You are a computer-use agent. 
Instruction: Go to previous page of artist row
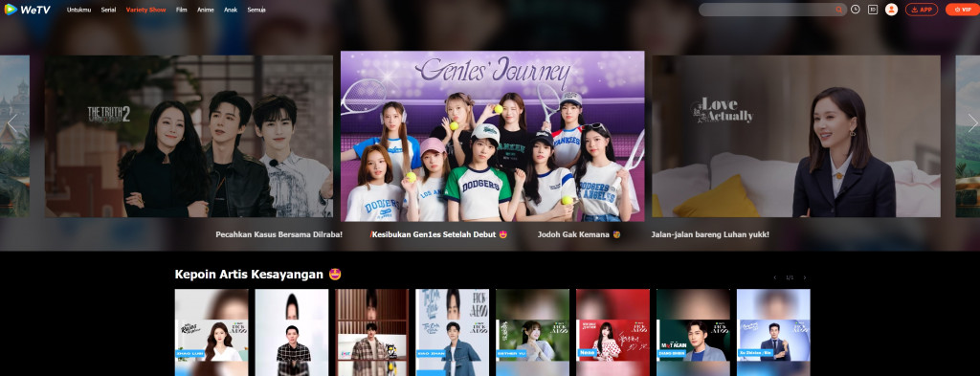pos(775,277)
